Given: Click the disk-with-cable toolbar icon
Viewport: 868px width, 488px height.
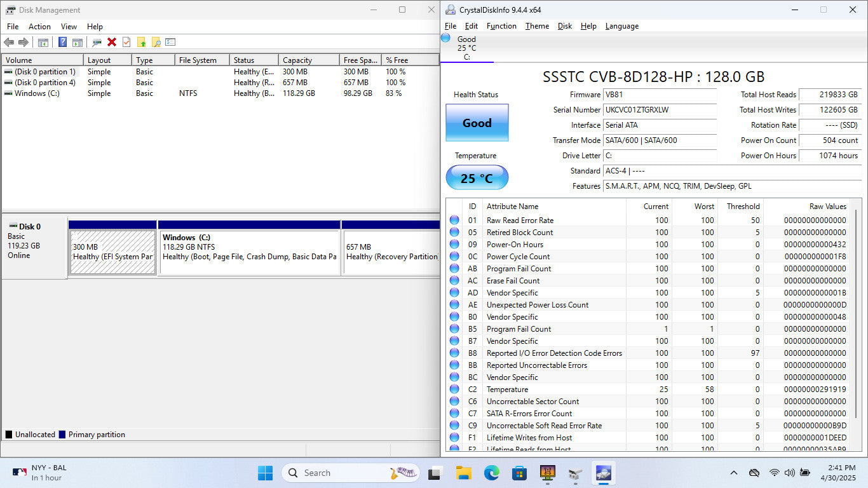Looking at the screenshot, I should point(97,42).
